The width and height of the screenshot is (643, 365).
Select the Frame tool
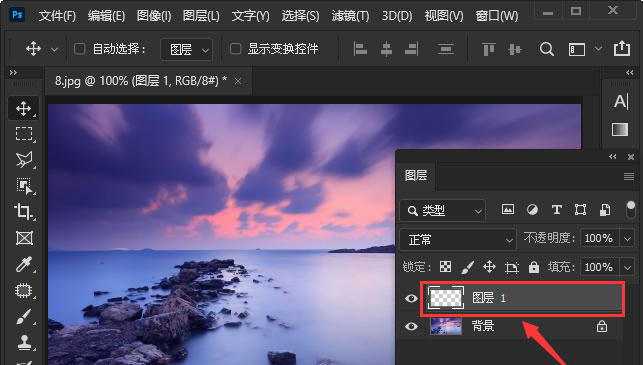click(x=24, y=238)
